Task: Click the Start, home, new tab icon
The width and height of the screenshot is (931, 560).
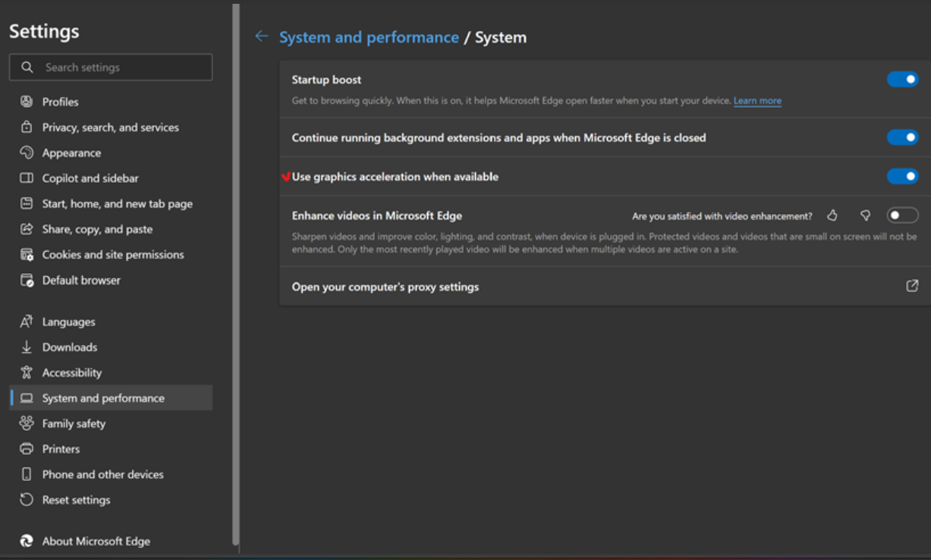Action: point(27,203)
